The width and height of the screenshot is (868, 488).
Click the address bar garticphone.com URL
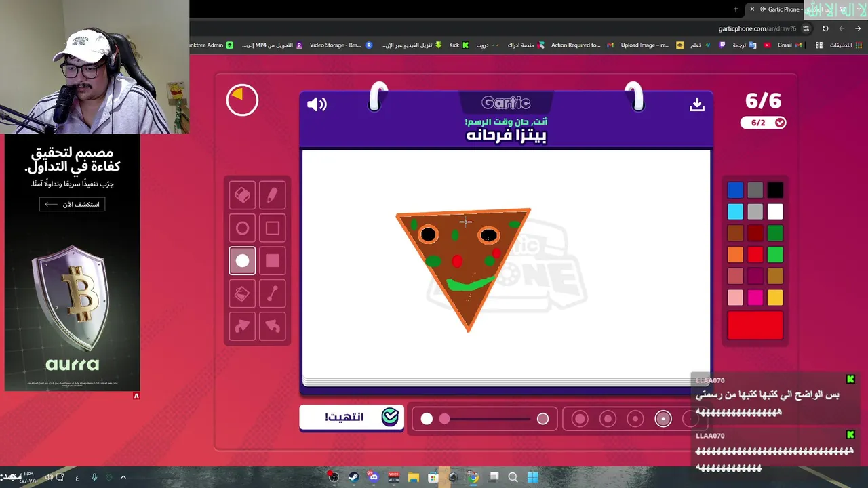click(x=757, y=28)
